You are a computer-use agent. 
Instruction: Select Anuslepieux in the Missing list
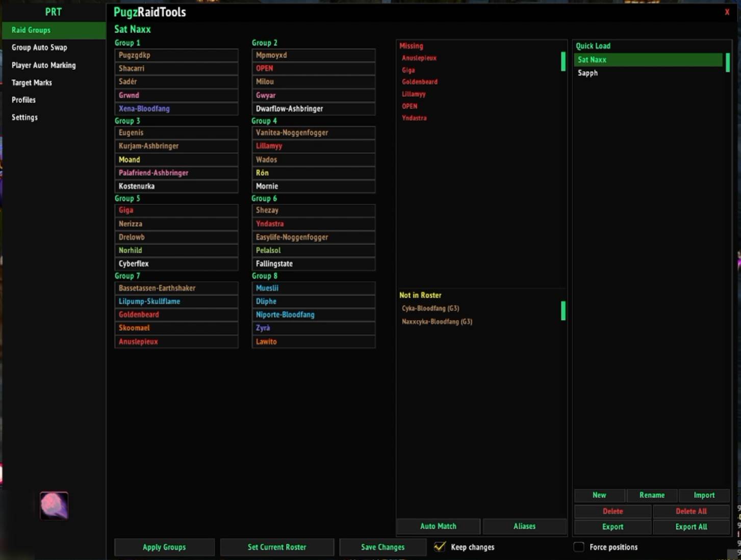click(419, 58)
